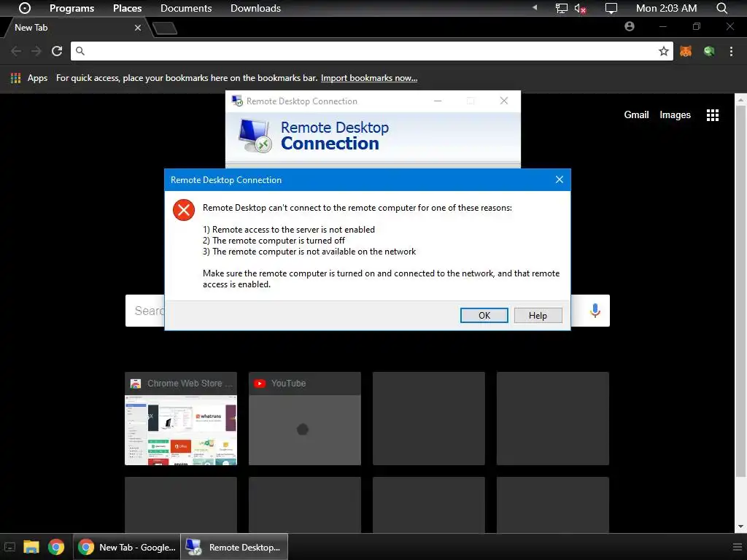Open the Apps shortcut in bookmarks bar

click(x=29, y=77)
